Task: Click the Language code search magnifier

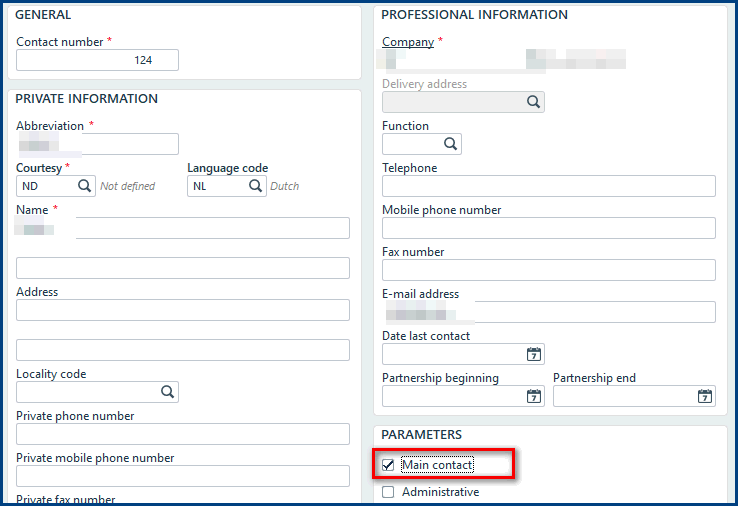Action: pos(256,186)
